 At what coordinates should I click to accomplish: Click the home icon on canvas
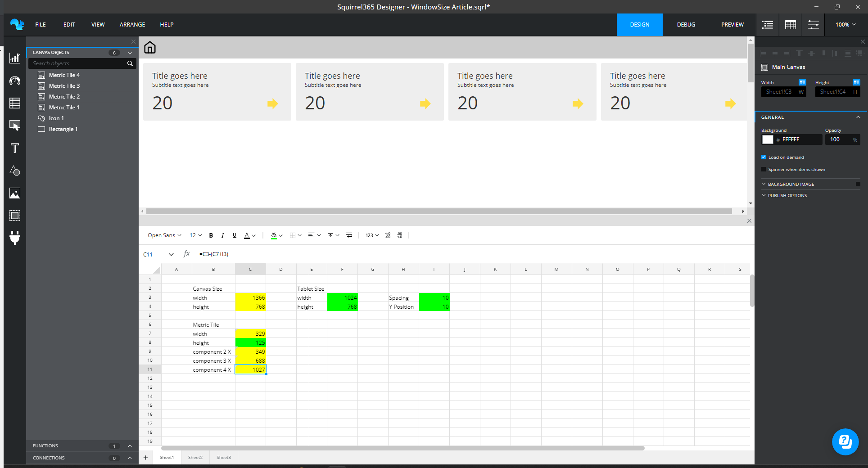pyautogui.click(x=150, y=47)
